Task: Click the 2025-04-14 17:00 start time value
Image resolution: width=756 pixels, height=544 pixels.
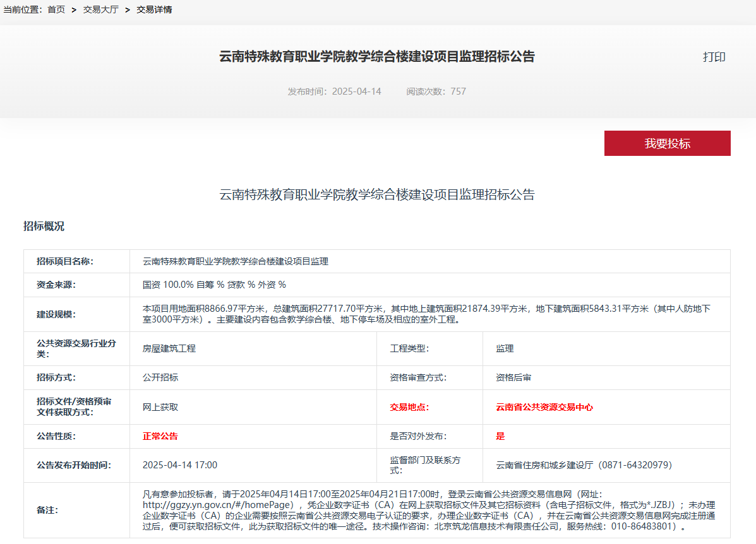Action: 180,465
